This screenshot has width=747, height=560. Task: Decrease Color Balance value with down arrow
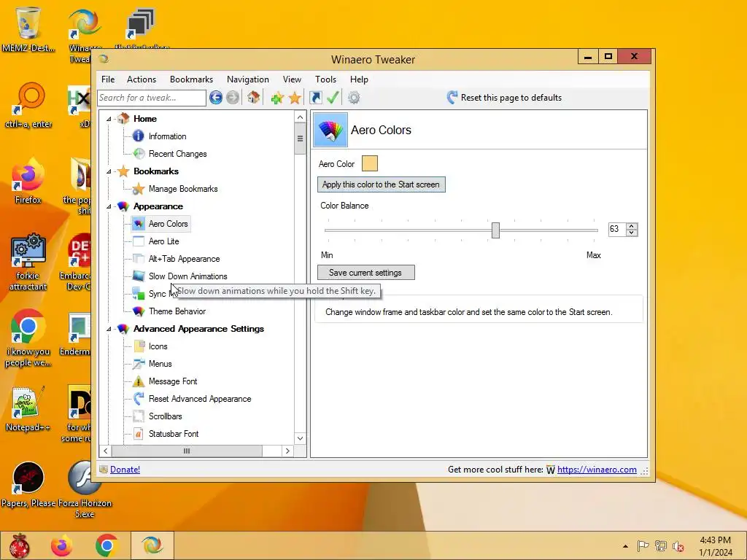pyautogui.click(x=632, y=233)
